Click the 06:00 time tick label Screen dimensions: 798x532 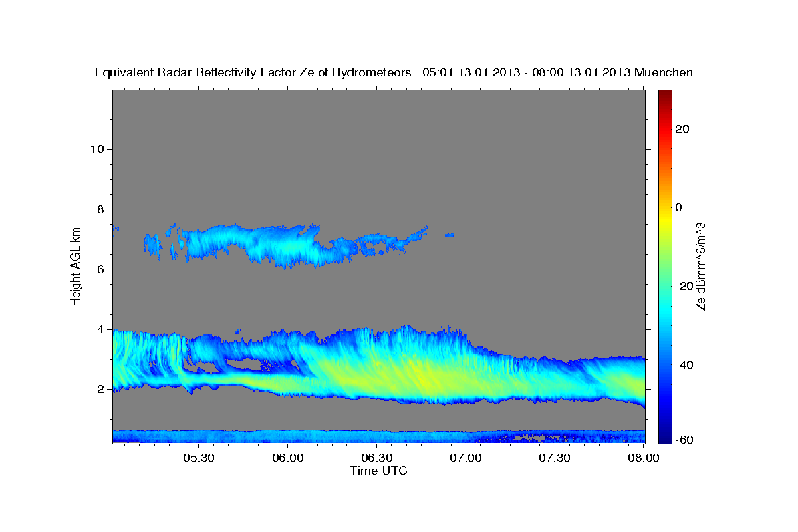(288, 458)
